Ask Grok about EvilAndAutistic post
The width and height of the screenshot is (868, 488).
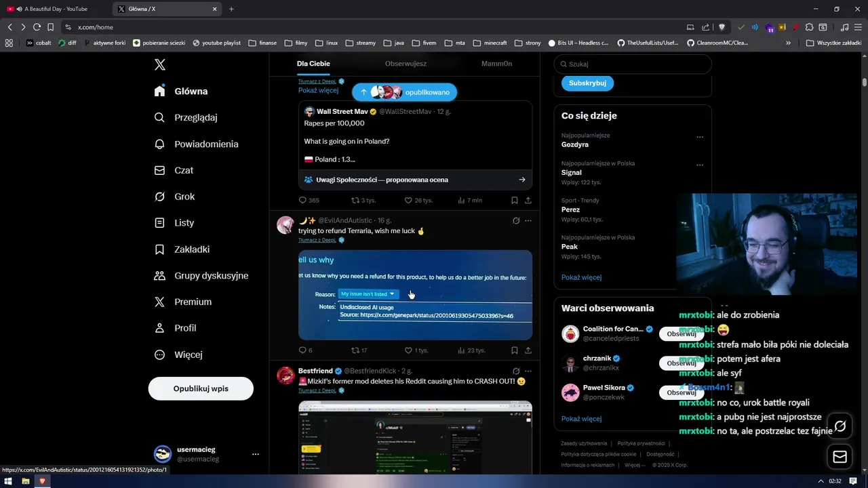click(x=516, y=220)
